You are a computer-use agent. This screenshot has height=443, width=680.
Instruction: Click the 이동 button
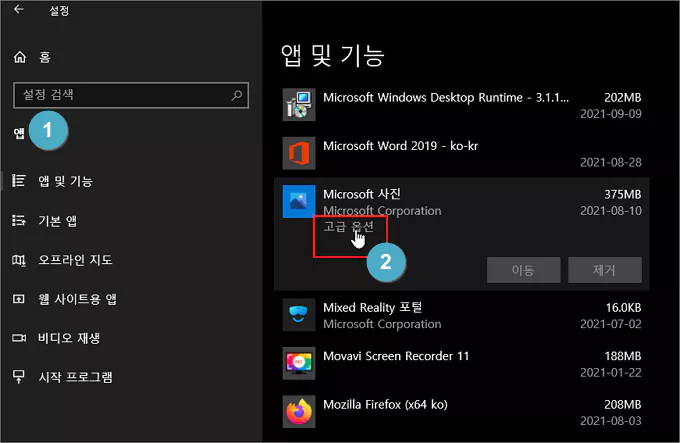coord(523,270)
